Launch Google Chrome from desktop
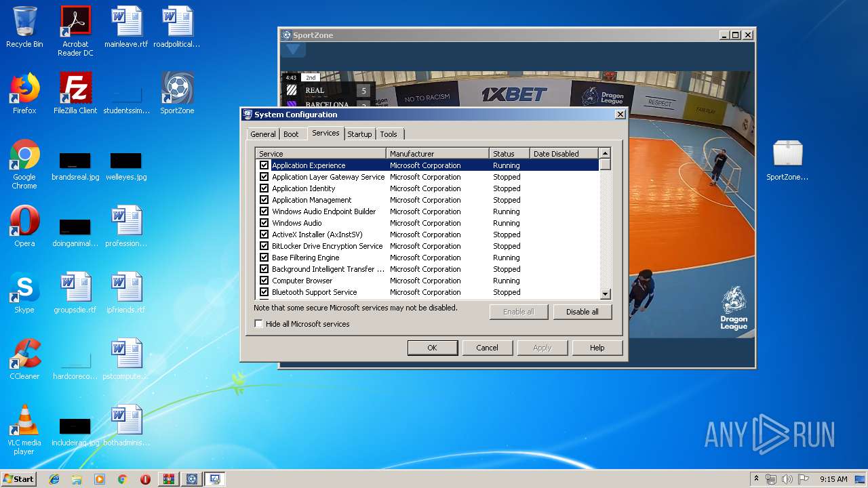868x488 pixels. [24, 164]
